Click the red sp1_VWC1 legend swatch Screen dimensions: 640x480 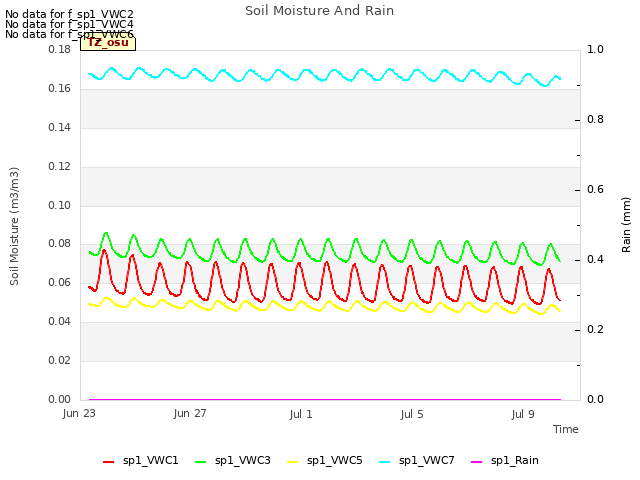coord(109,462)
